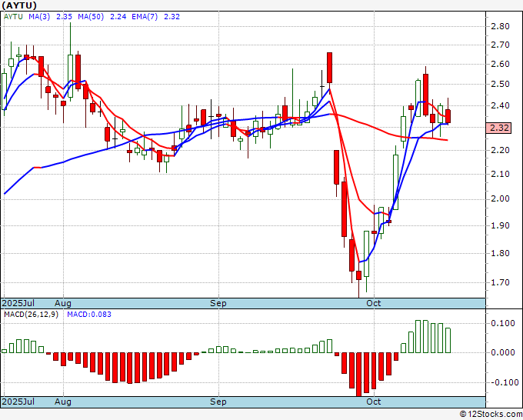Click the 2.80 price axis label
The width and height of the screenshot is (523, 420).
[x=501, y=26]
